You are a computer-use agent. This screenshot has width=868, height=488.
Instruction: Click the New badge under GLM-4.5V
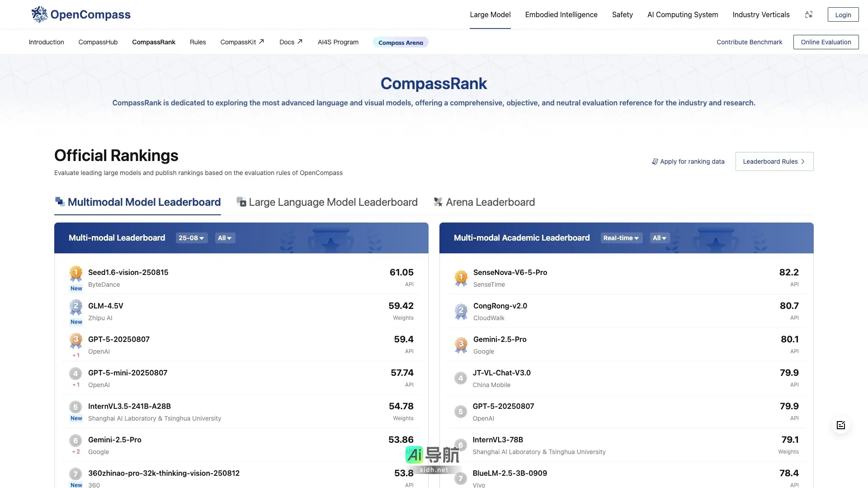75,322
